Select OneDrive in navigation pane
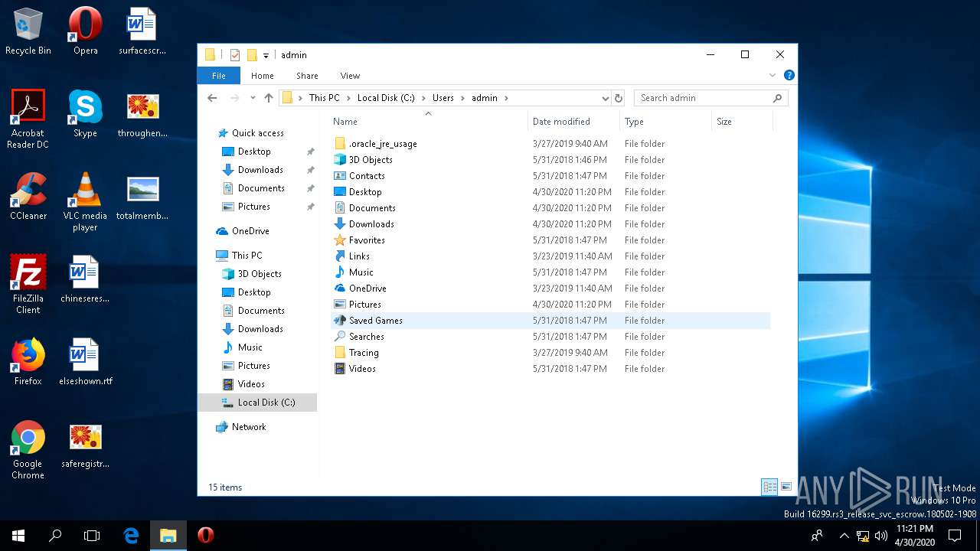 250,231
